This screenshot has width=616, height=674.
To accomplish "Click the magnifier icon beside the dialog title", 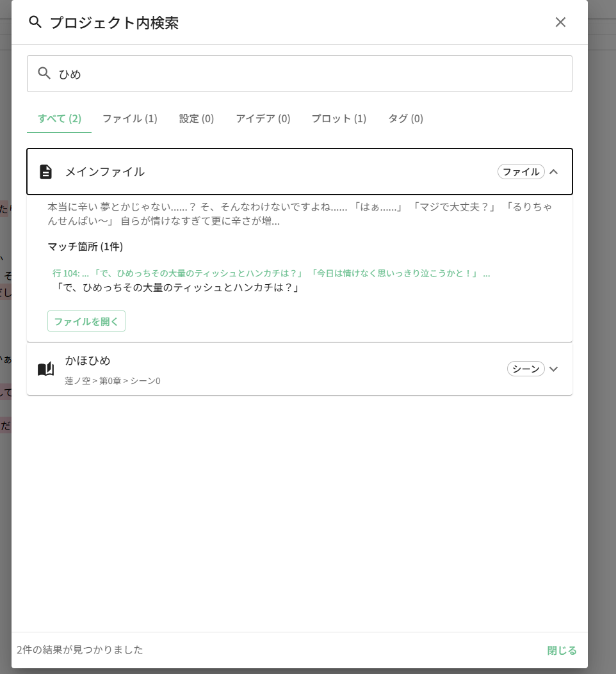I will tap(35, 22).
